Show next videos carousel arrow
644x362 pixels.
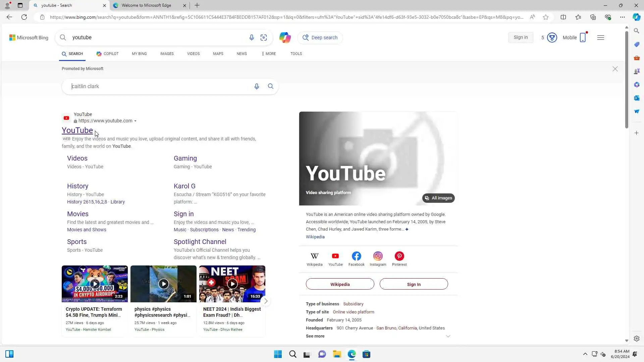(266, 301)
